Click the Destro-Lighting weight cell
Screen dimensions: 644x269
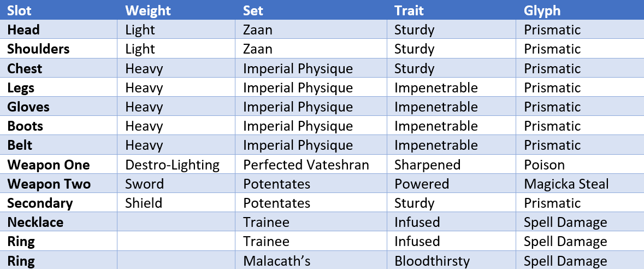[176, 165]
